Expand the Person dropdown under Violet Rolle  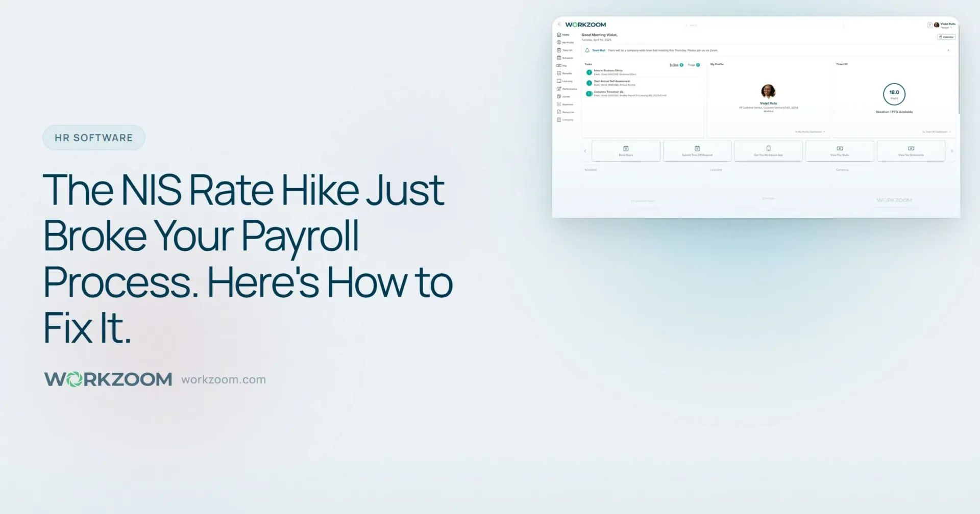[x=946, y=28]
